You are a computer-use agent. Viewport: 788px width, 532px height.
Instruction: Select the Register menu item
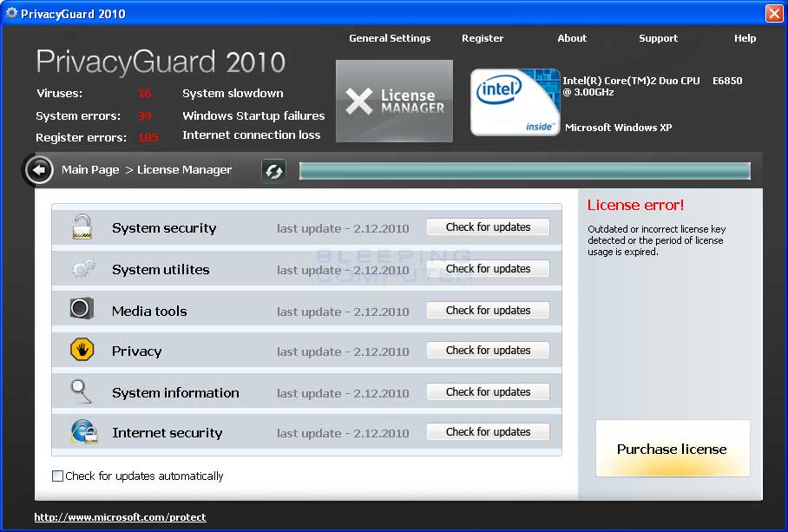tap(483, 38)
